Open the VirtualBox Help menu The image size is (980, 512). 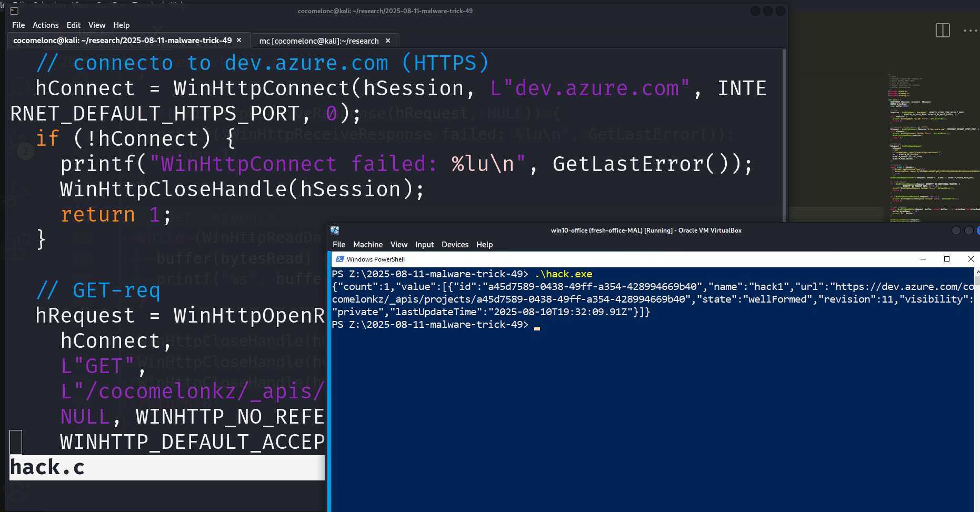click(484, 245)
